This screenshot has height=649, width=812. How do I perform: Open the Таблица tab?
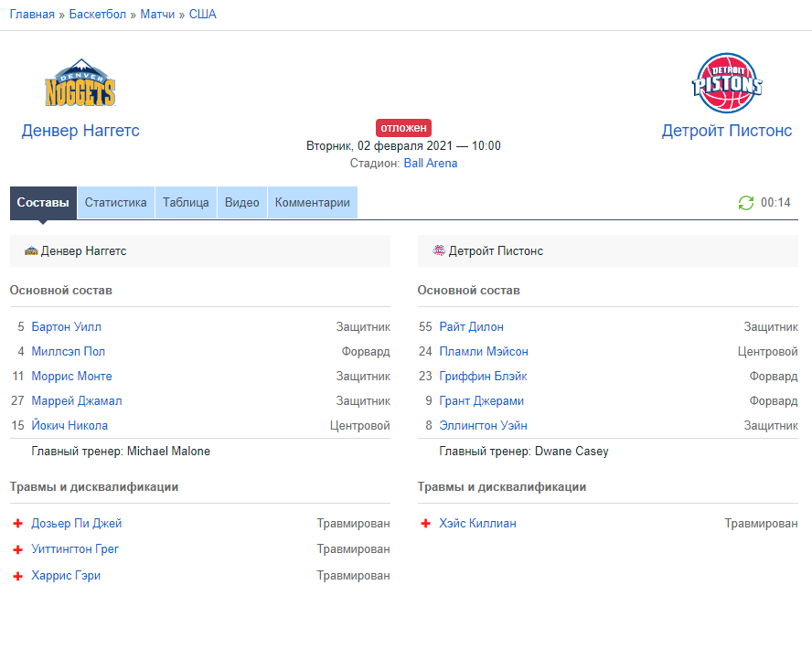pyautogui.click(x=186, y=203)
